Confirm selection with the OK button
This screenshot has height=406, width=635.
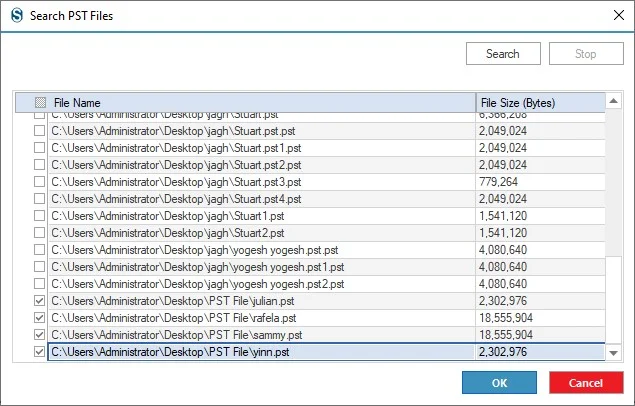(x=499, y=383)
